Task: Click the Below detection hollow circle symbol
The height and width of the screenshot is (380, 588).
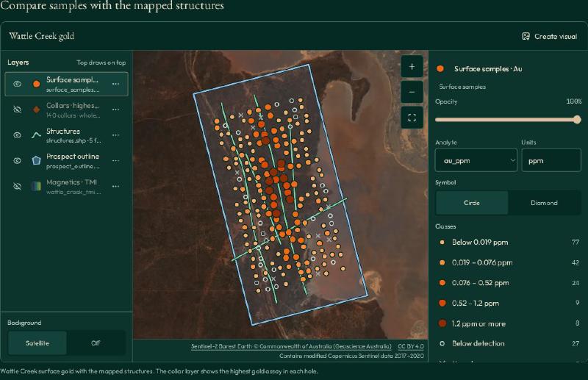Action: pyautogui.click(x=442, y=343)
